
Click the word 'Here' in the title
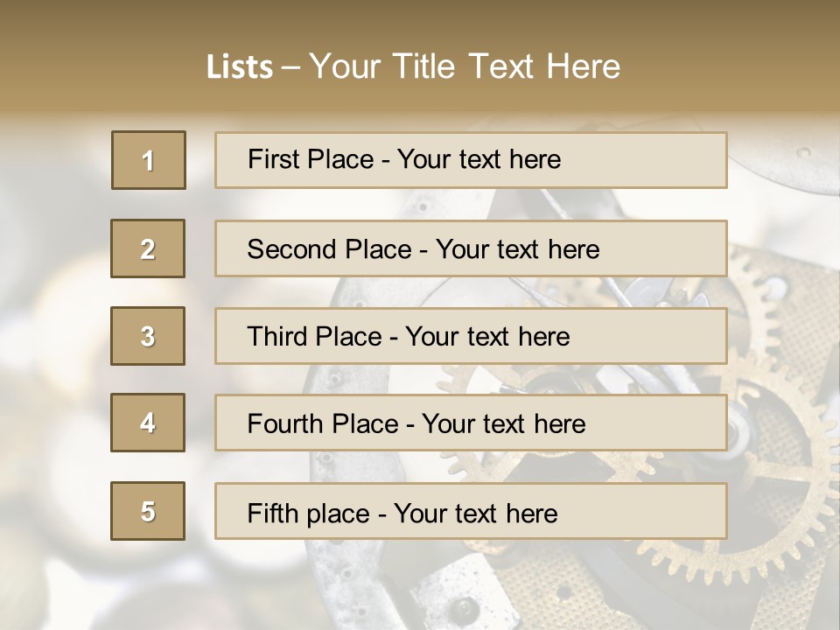coord(583,66)
